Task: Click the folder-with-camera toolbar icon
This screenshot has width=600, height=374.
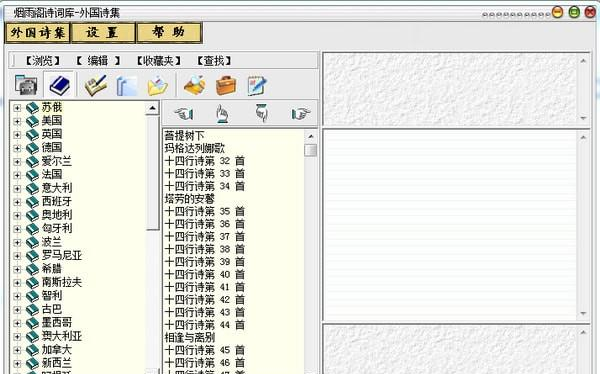Action: pos(26,85)
